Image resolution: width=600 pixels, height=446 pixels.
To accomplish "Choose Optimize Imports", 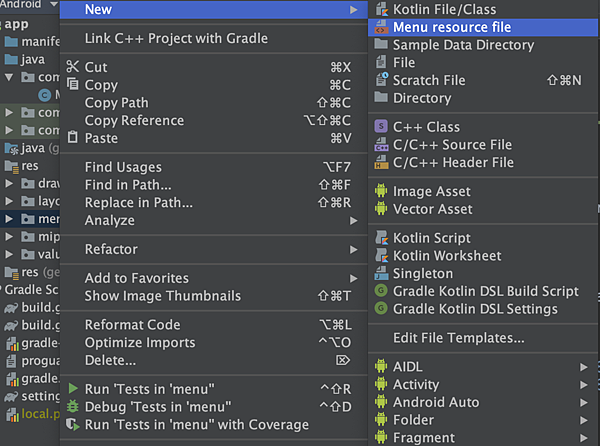I will tap(214, 343).
